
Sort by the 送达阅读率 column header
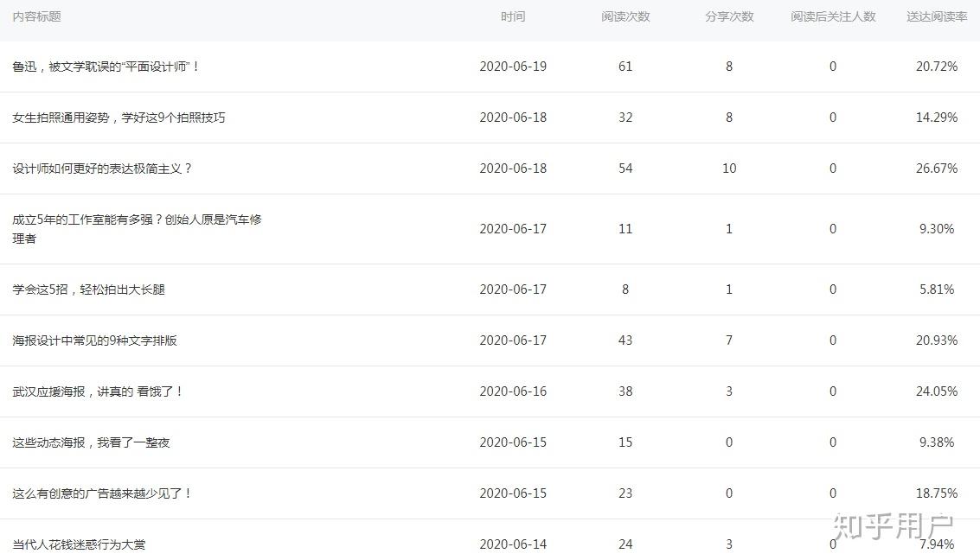[x=937, y=16]
